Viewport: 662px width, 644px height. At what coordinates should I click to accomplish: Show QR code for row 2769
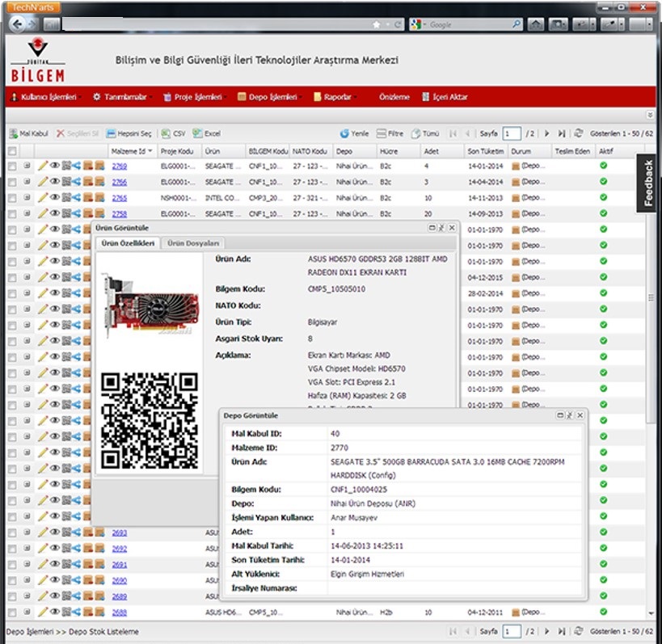tap(66, 166)
